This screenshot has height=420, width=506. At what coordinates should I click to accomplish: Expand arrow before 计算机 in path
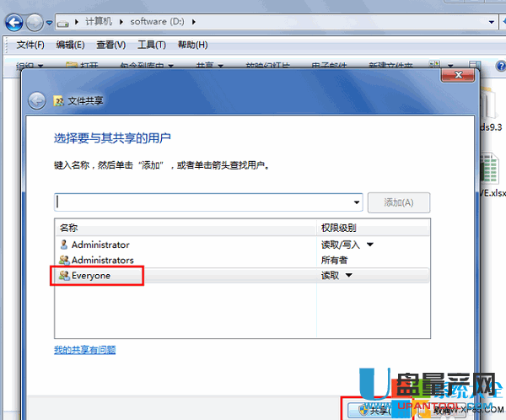(77, 22)
